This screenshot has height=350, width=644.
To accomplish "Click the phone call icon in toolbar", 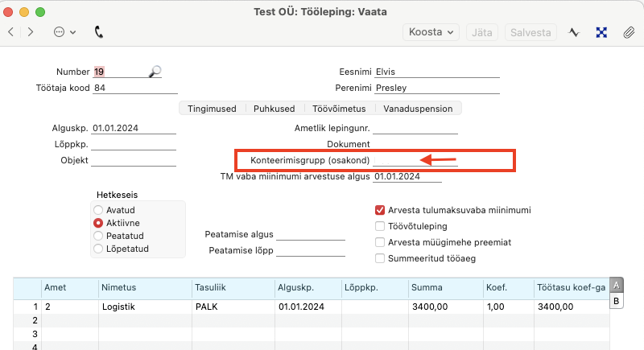I will coord(99,32).
